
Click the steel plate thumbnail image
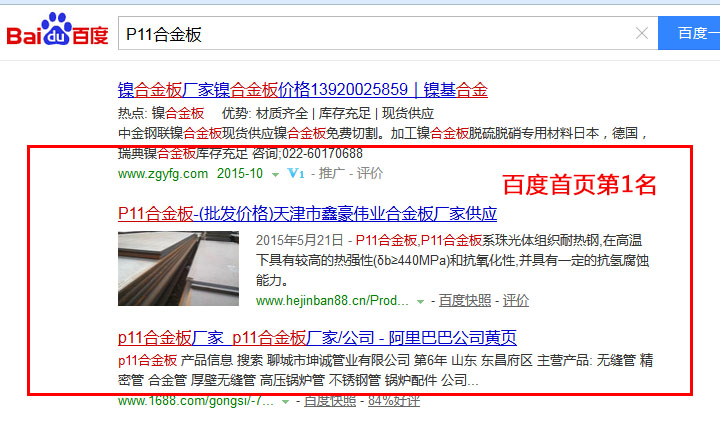click(x=180, y=267)
